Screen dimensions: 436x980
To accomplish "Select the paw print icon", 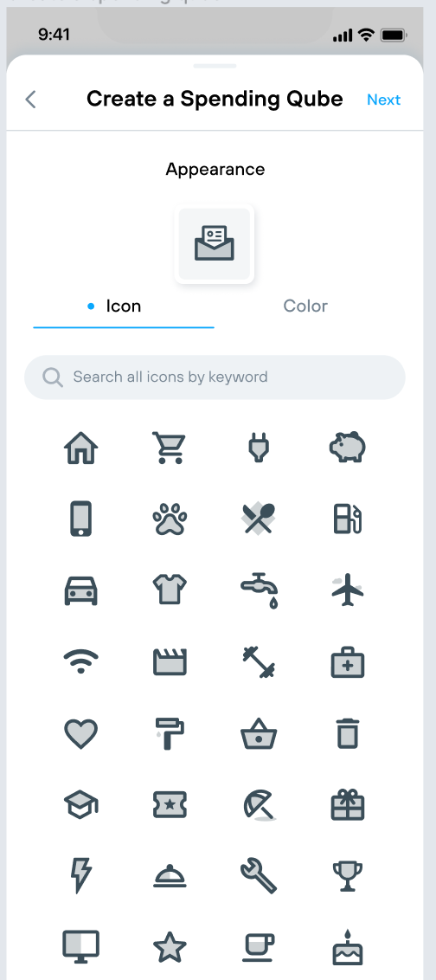I will pyautogui.click(x=170, y=519).
